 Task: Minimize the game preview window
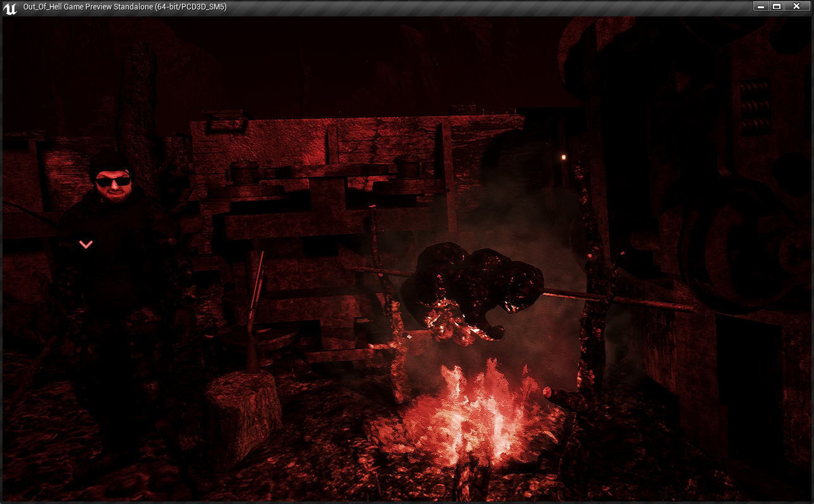pos(761,6)
